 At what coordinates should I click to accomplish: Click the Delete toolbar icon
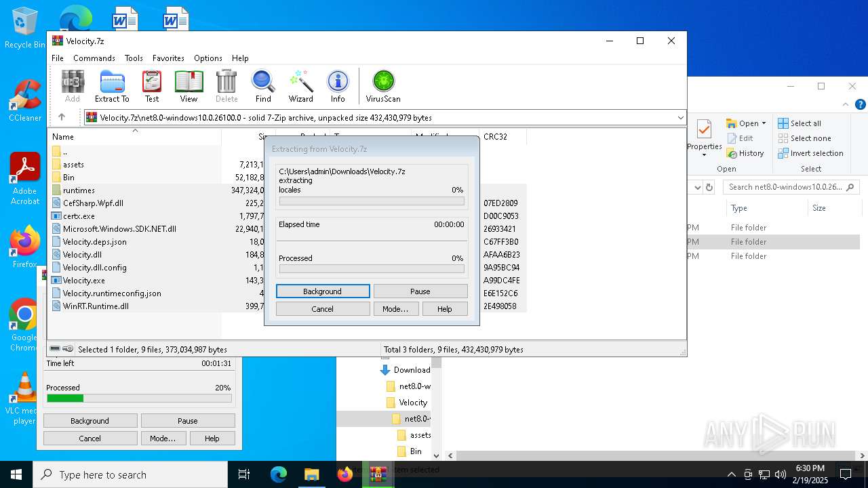[x=226, y=86]
